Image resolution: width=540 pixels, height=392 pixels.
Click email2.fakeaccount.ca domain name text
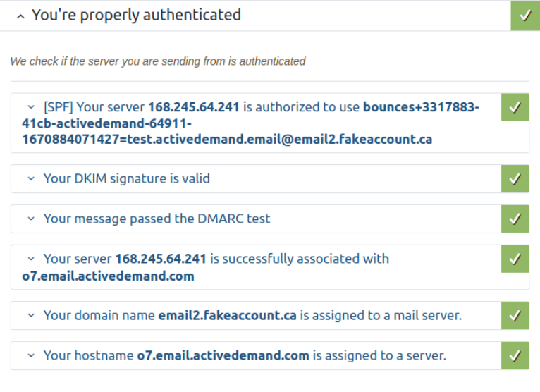(x=227, y=316)
